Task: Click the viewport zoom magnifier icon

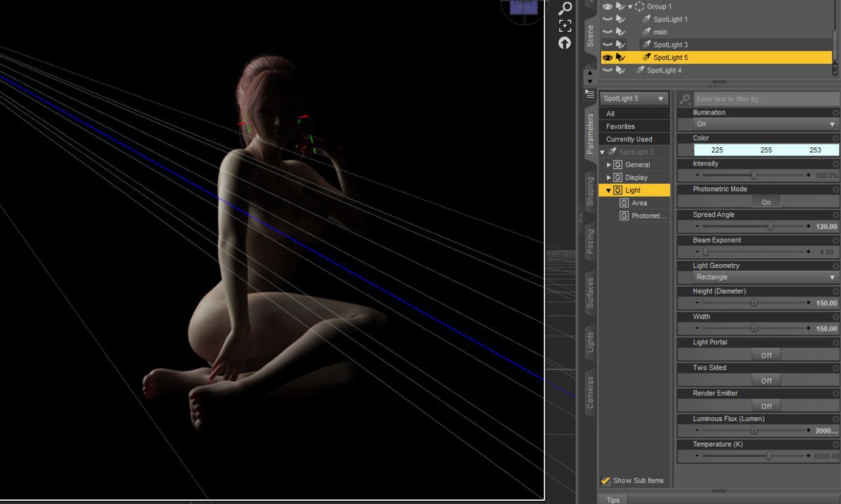Action: click(564, 8)
